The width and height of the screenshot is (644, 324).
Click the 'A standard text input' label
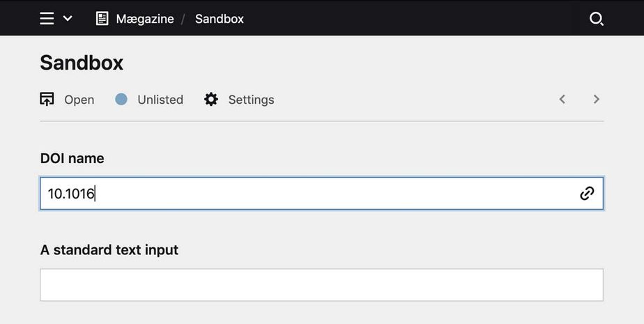point(109,249)
